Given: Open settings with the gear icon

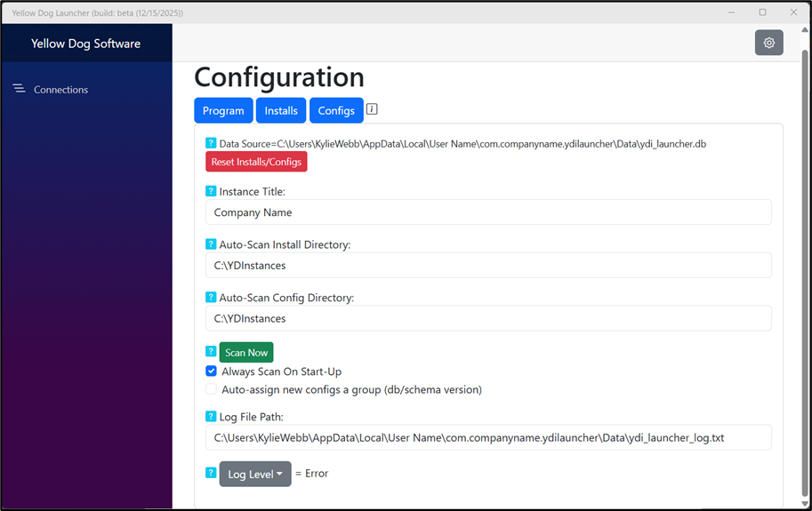Looking at the screenshot, I should 768,43.
